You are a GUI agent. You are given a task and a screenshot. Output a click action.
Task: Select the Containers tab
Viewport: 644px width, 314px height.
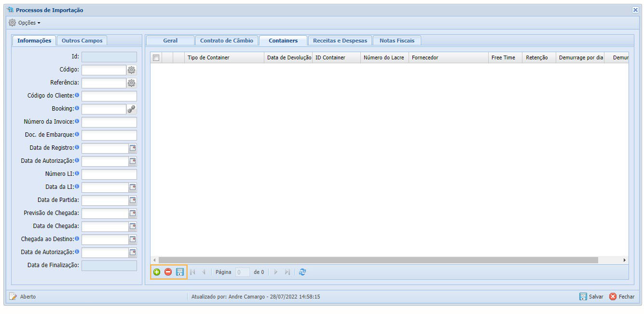[x=283, y=41]
